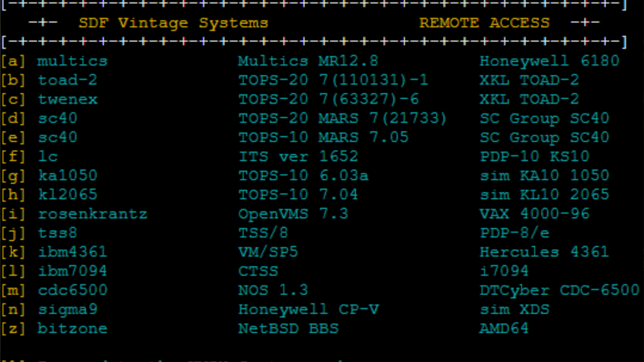
Task: Open the rosenkrantz OpenVMS entry
Action: pos(92,214)
